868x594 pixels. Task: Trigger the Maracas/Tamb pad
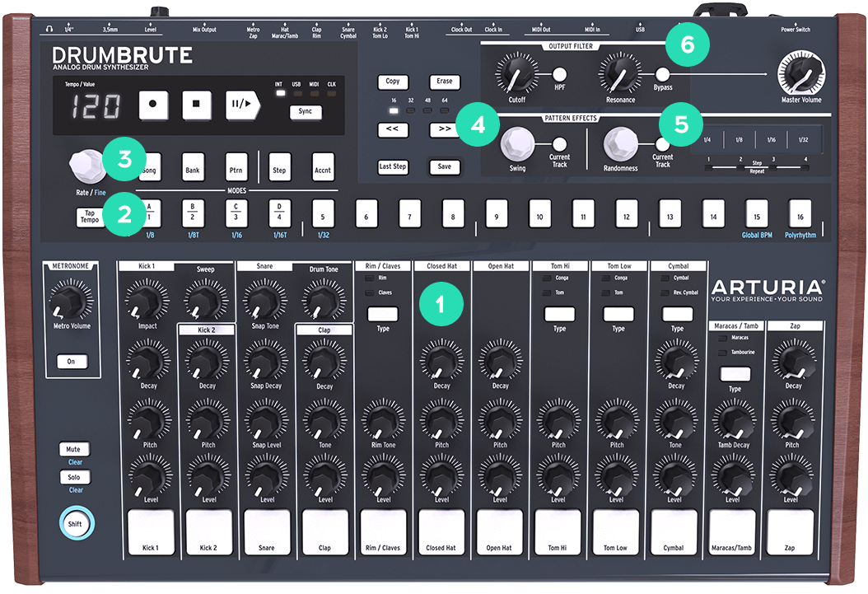[732, 532]
